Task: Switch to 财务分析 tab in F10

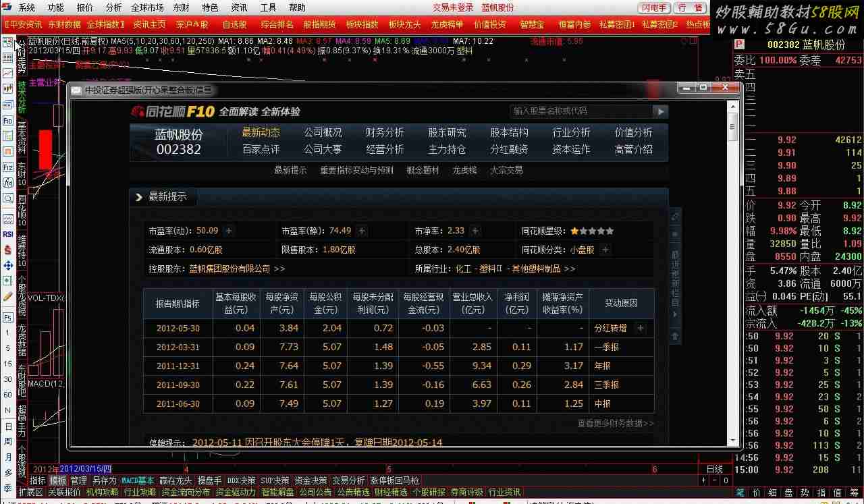Action: pos(385,132)
